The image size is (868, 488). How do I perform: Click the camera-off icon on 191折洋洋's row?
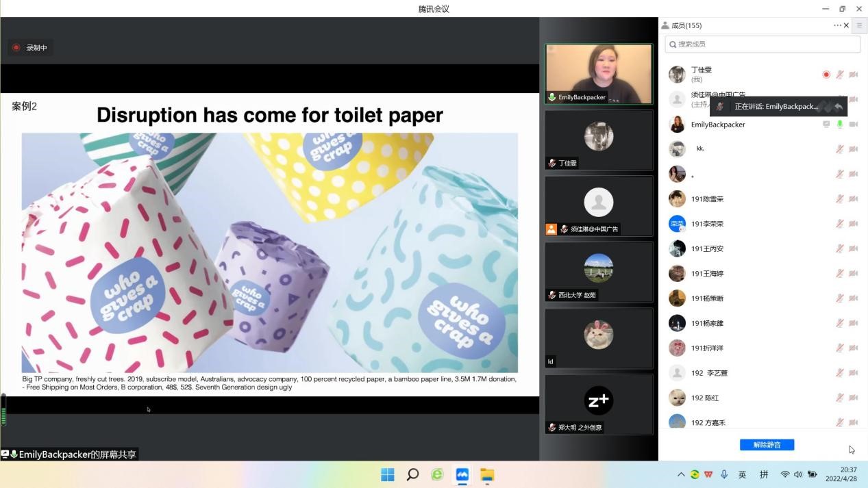tap(854, 348)
